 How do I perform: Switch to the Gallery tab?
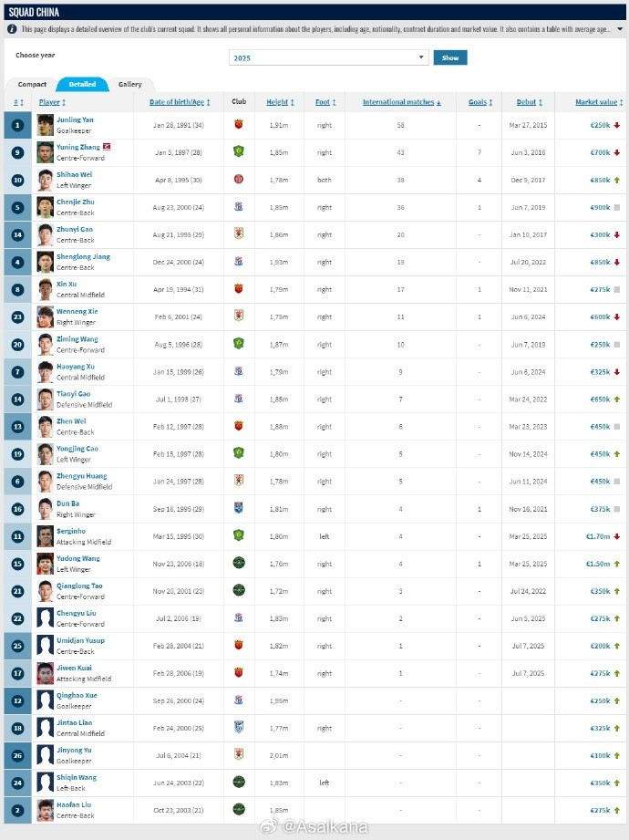coord(130,84)
